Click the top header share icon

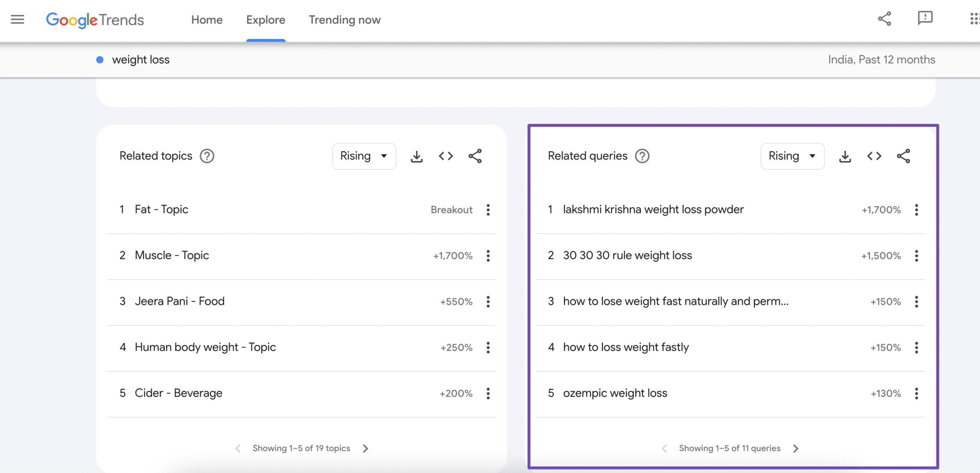pos(884,19)
